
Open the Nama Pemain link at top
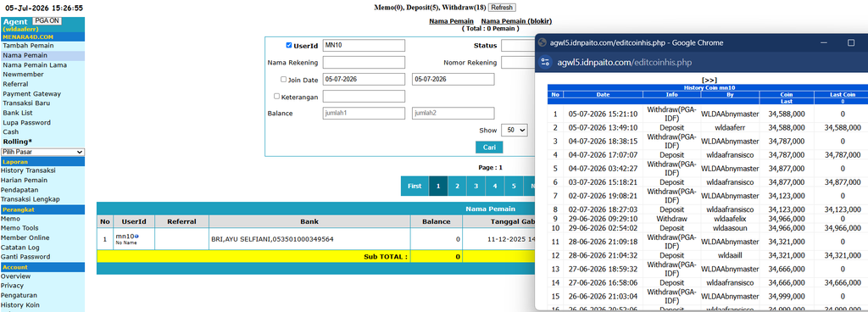(x=451, y=21)
